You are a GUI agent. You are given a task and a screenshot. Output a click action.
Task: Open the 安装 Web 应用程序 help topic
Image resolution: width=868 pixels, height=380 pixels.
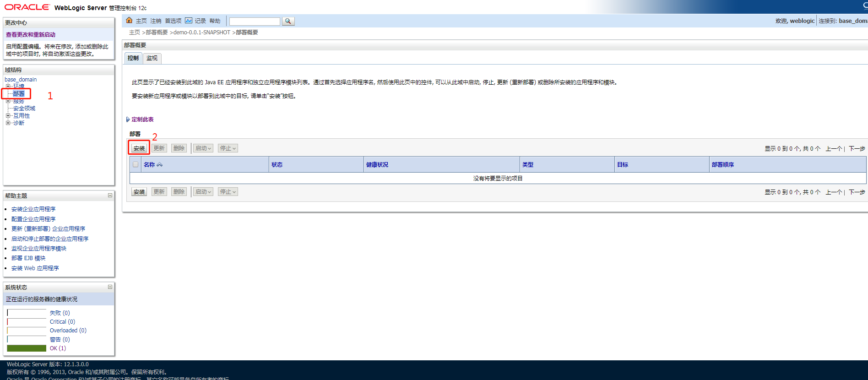tap(35, 268)
